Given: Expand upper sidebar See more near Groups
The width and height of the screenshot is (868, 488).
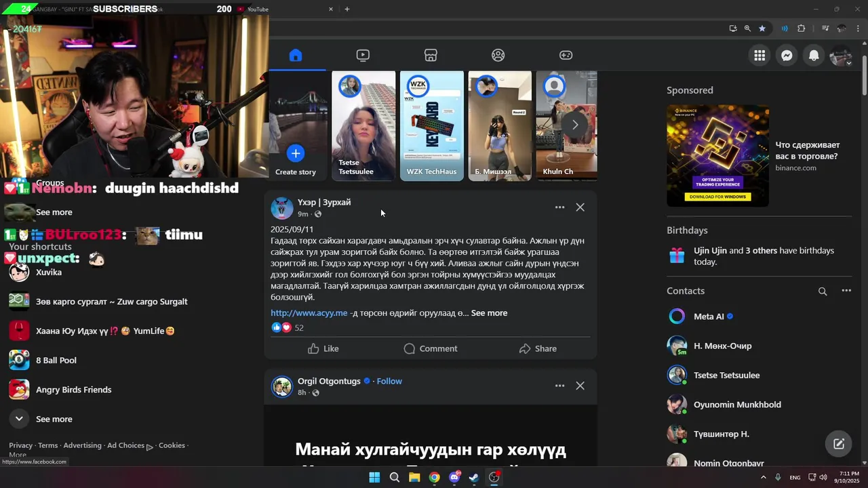Looking at the screenshot, I should (54, 212).
